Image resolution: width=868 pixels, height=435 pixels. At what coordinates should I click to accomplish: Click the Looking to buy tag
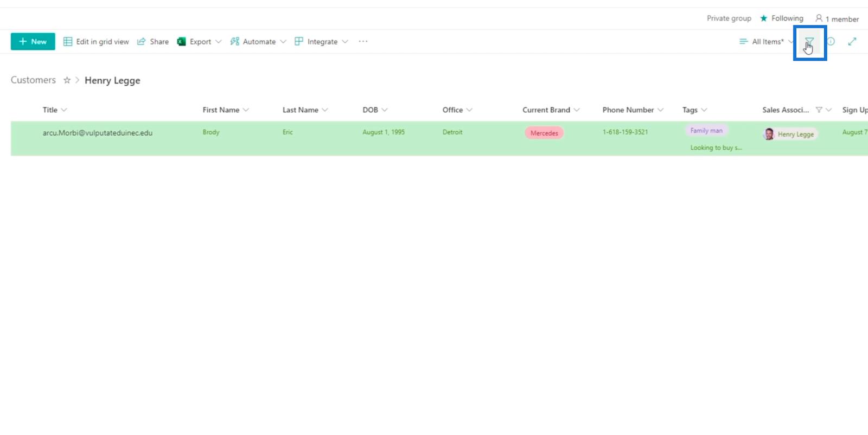(716, 148)
